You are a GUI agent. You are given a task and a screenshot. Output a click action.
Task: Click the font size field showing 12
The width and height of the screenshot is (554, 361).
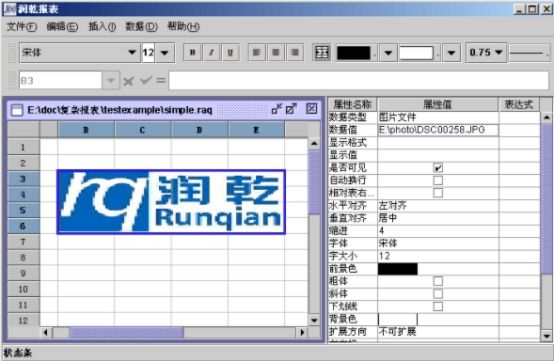click(148, 53)
